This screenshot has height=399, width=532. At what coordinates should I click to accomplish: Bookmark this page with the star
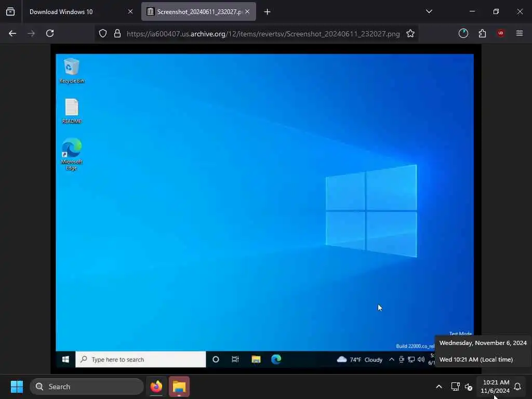[410, 34]
